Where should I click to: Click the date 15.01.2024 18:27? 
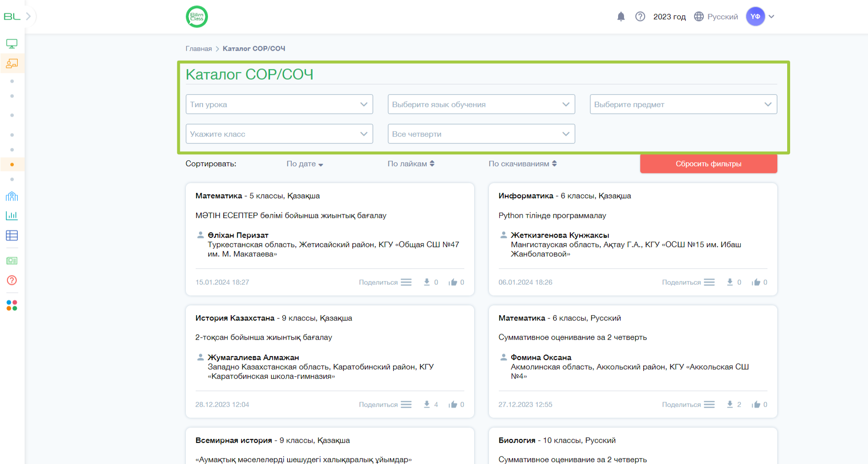[222, 283]
